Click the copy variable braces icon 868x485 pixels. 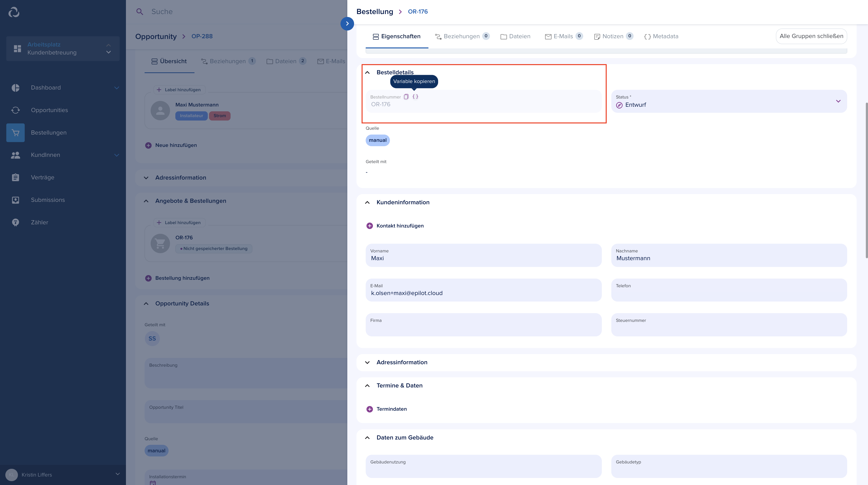tap(415, 97)
